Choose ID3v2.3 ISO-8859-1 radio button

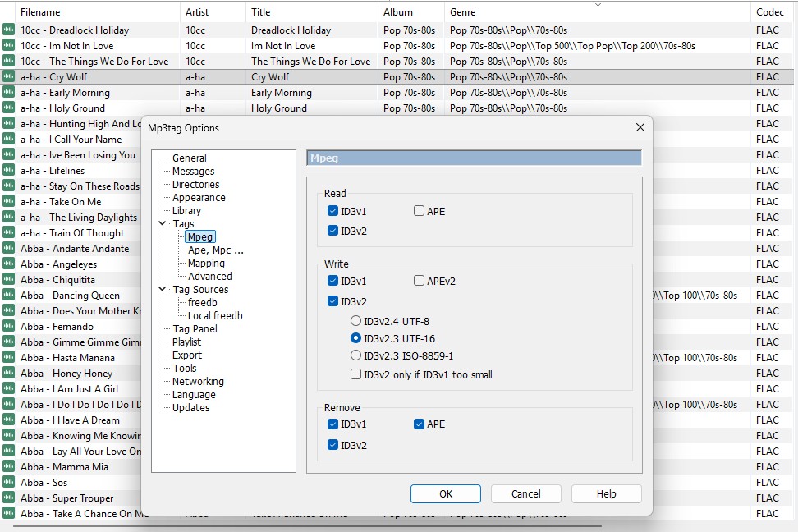[356, 356]
